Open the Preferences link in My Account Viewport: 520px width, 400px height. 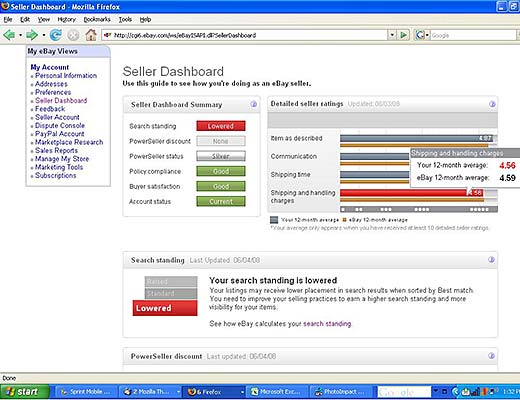pos(53,92)
